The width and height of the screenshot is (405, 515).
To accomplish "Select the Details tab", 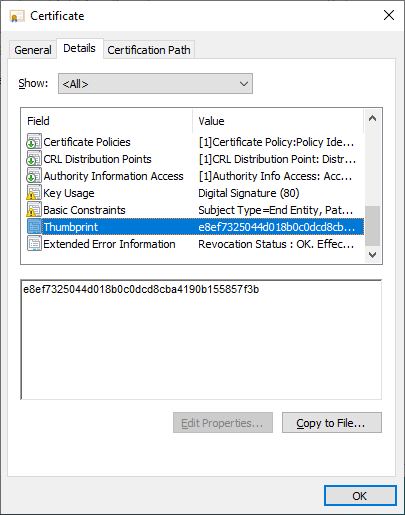I will pyautogui.click(x=79, y=48).
